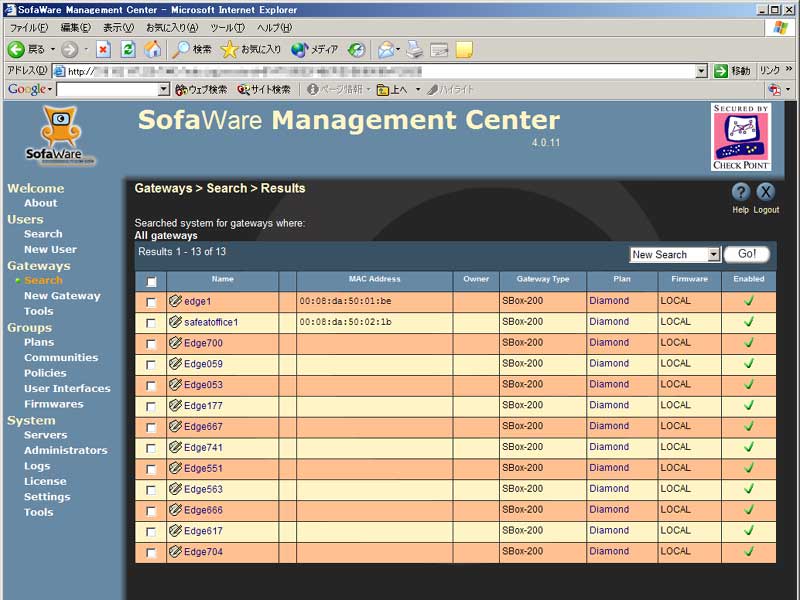
Task: Open the Mail icon dropdown arrow
Action: point(398,49)
